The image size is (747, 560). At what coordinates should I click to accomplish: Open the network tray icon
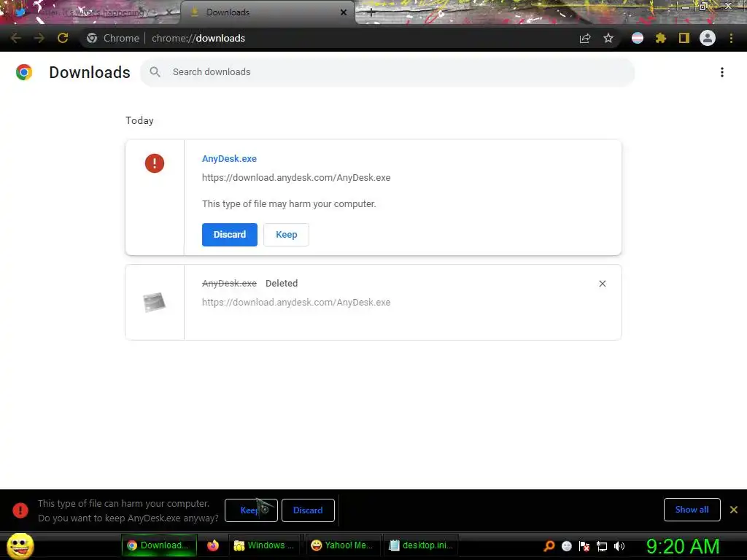pos(602,546)
